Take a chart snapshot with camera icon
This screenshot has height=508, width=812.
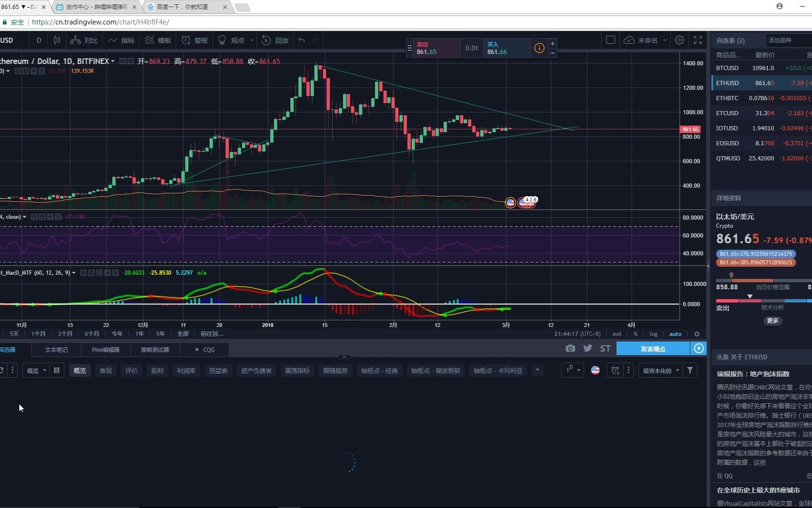(570, 349)
